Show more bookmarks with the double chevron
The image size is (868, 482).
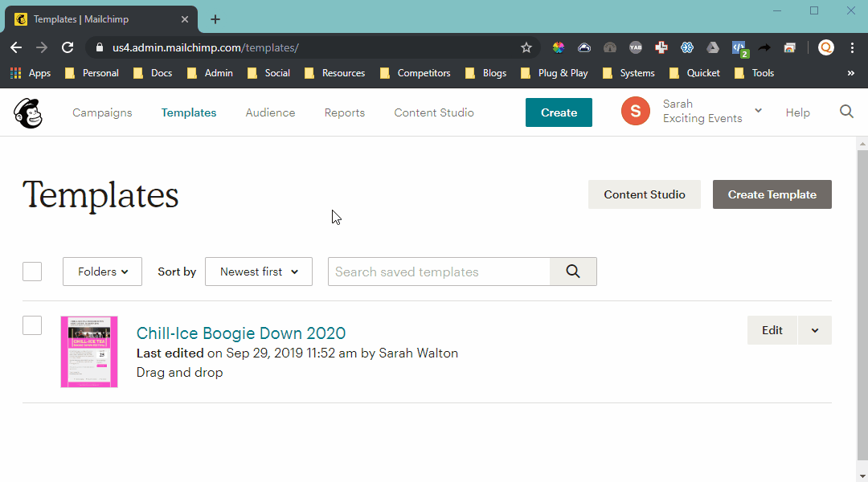851,73
